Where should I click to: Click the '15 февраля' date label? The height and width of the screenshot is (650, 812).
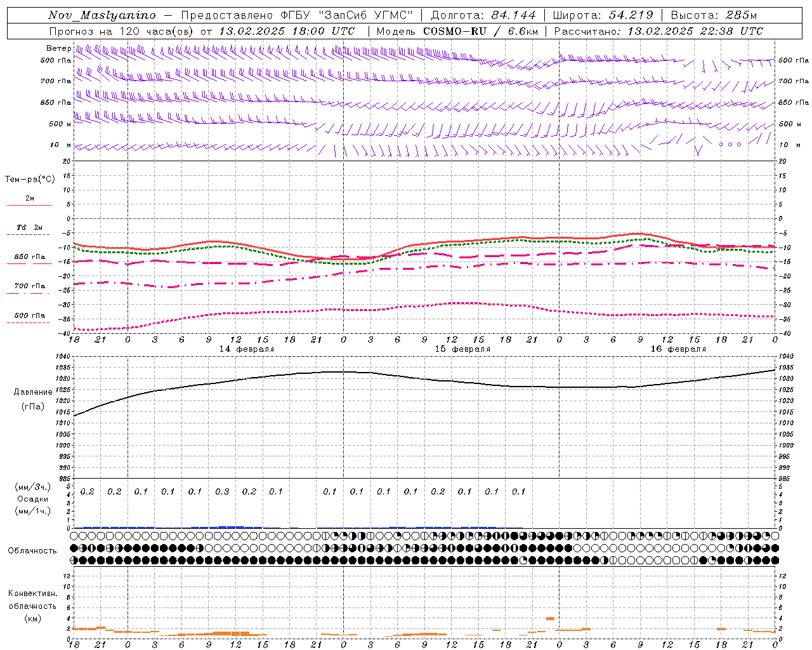click(x=462, y=349)
